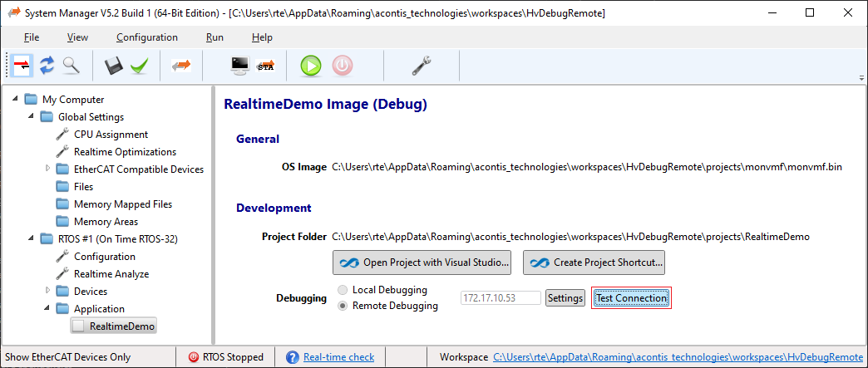
Task: Click the wrench tools icon in toolbar
Action: (422, 66)
